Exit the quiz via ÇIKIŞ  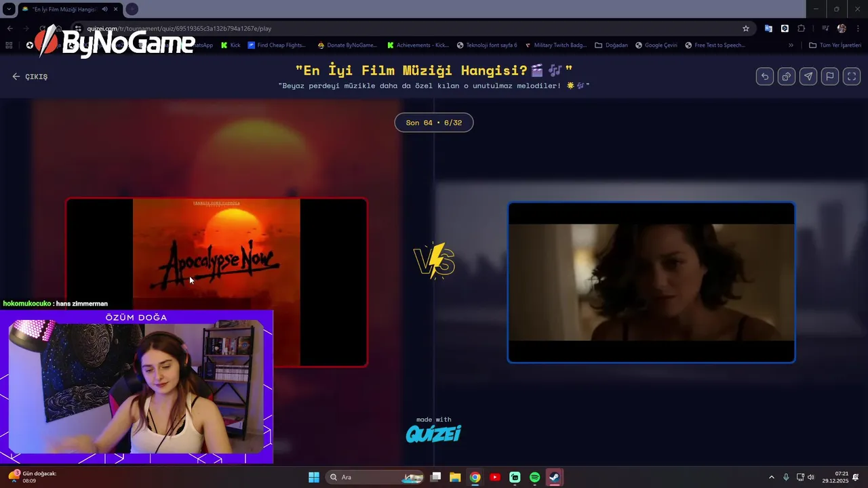coord(30,77)
